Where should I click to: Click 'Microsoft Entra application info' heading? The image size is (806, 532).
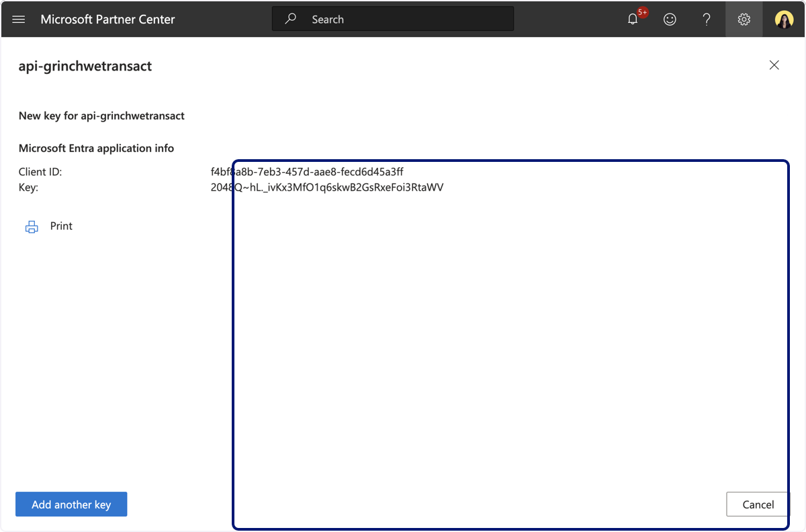tap(96, 148)
